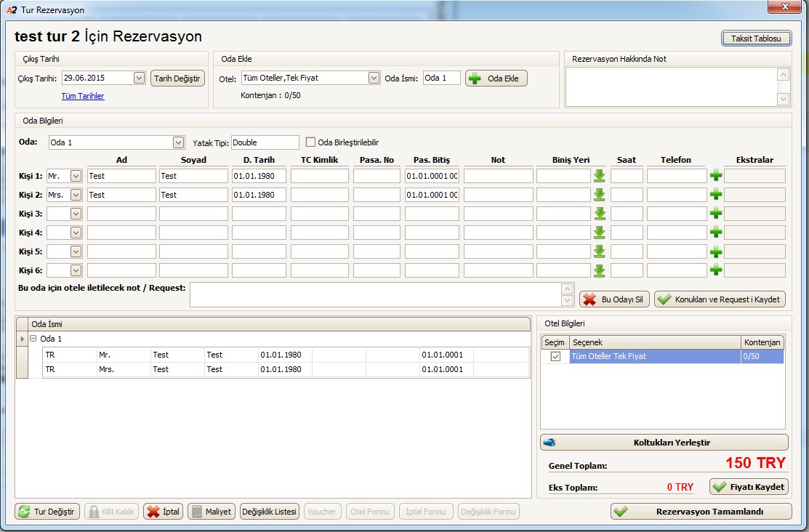
Task: Click Koltukları Yerleştir to place seats
Action: point(664,442)
